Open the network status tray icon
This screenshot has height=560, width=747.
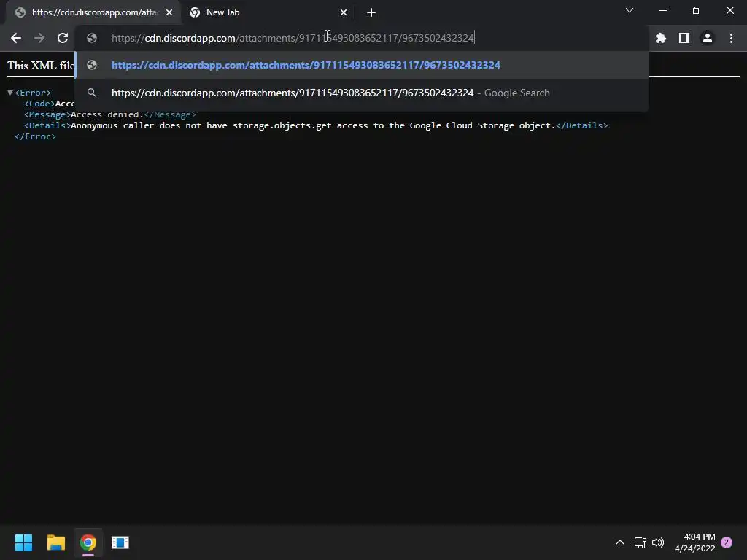coord(640,542)
